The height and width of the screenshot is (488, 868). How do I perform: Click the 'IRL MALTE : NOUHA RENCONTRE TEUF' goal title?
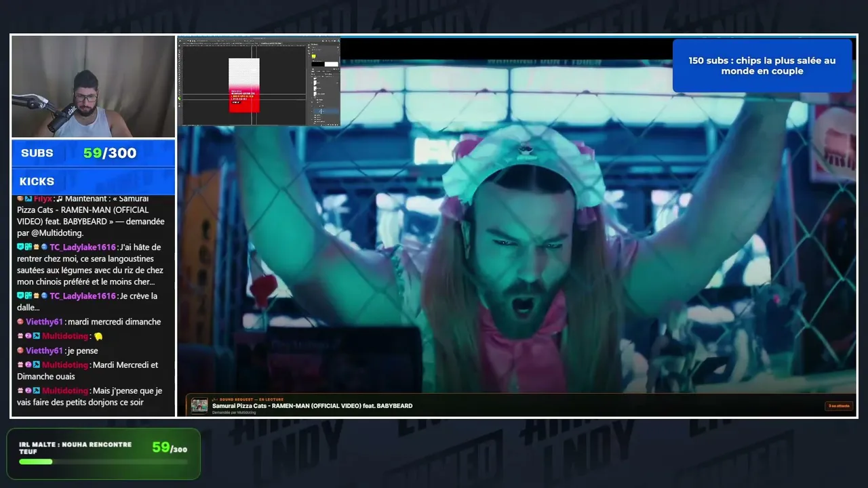pos(75,448)
